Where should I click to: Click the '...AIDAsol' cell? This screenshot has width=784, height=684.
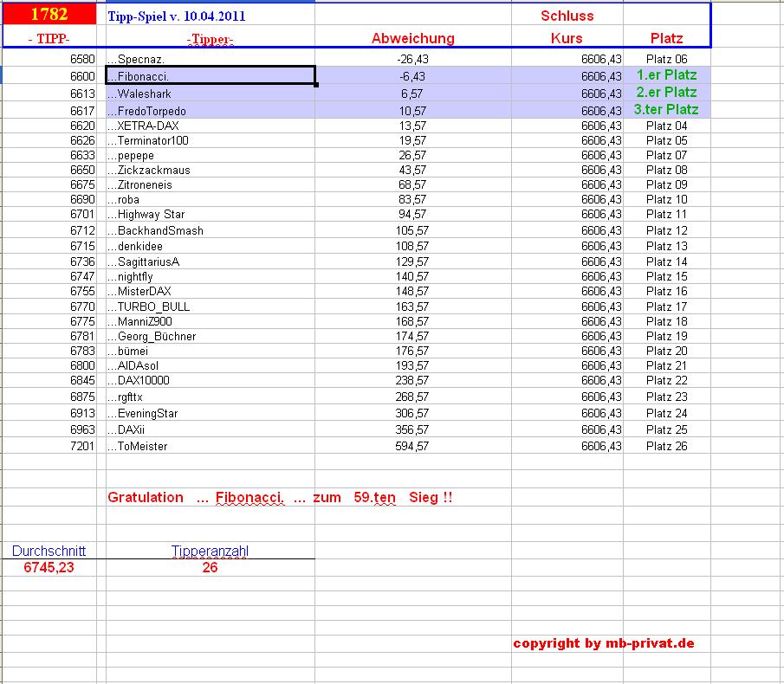[211, 365]
